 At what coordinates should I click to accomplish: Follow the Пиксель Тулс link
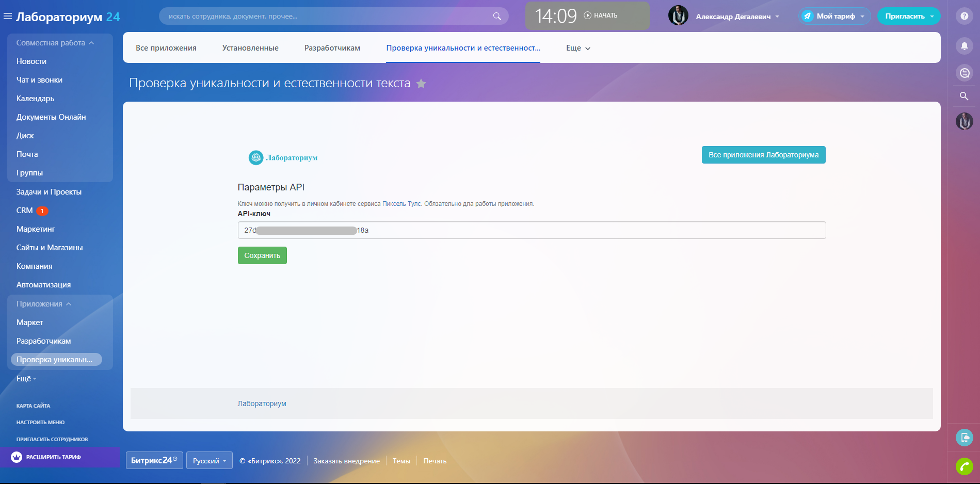tap(401, 204)
